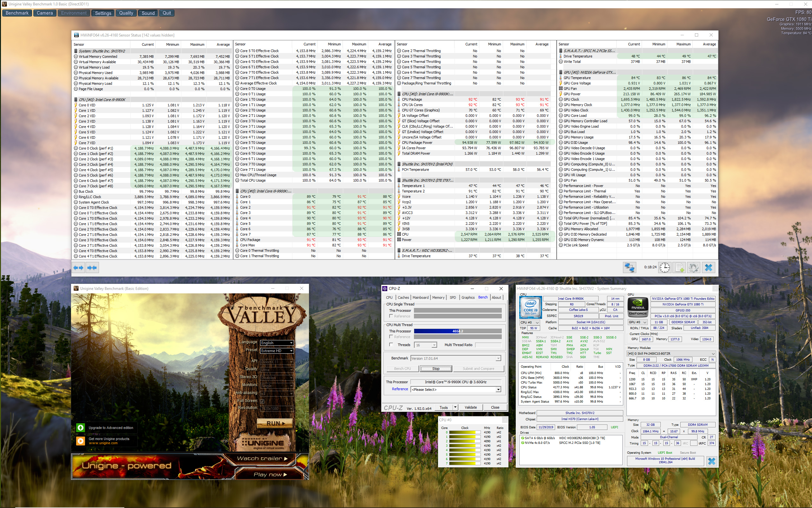
Task: Open the Quality menu in Valley Benchmark
Action: 126,13
